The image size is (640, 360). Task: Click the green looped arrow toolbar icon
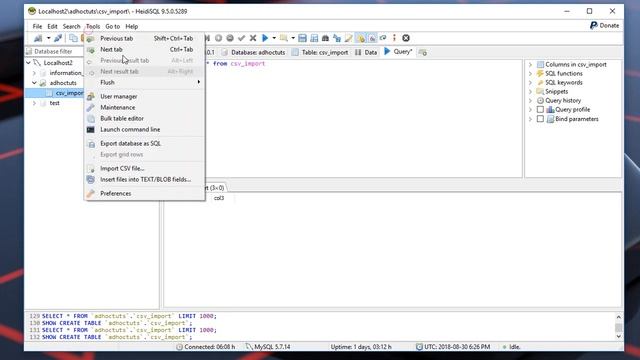(x=383, y=38)
